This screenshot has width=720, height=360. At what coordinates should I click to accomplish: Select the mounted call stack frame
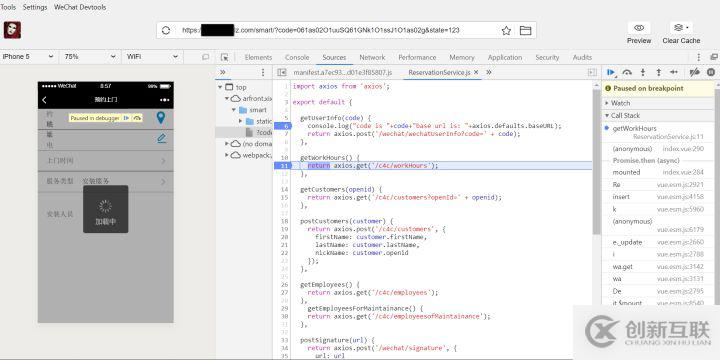[658, 172]
